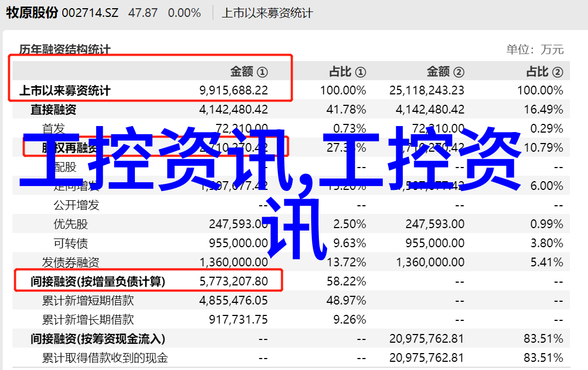This screenshot has height=370, width=588.
Task: Click the stock code 002714.SZ
Action: [90, 13]
